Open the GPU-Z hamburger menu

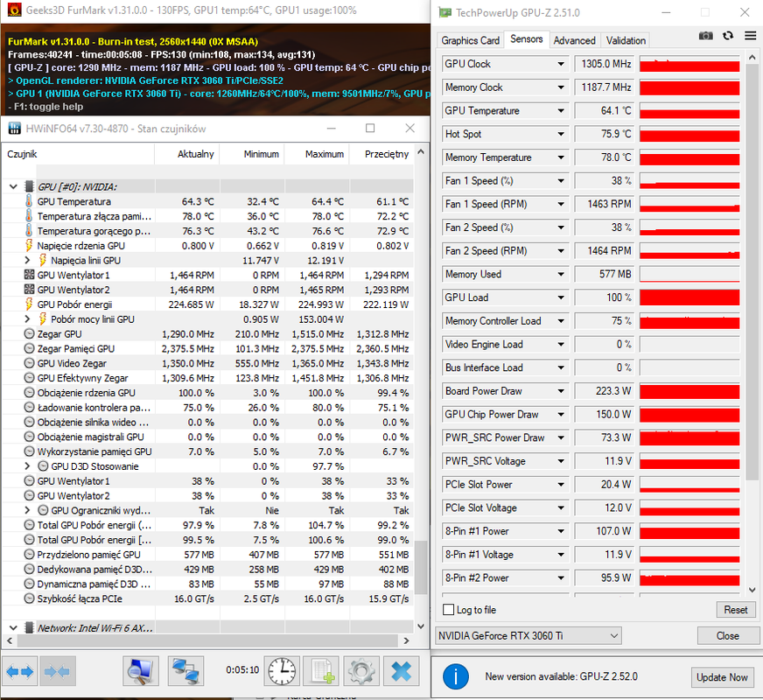coord(751,36)
